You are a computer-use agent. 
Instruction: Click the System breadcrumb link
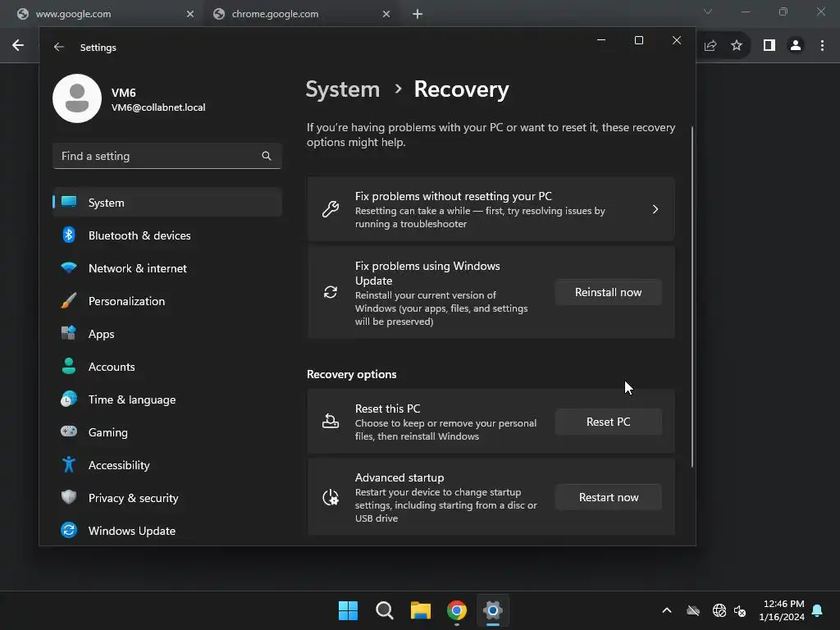point(343,89)
